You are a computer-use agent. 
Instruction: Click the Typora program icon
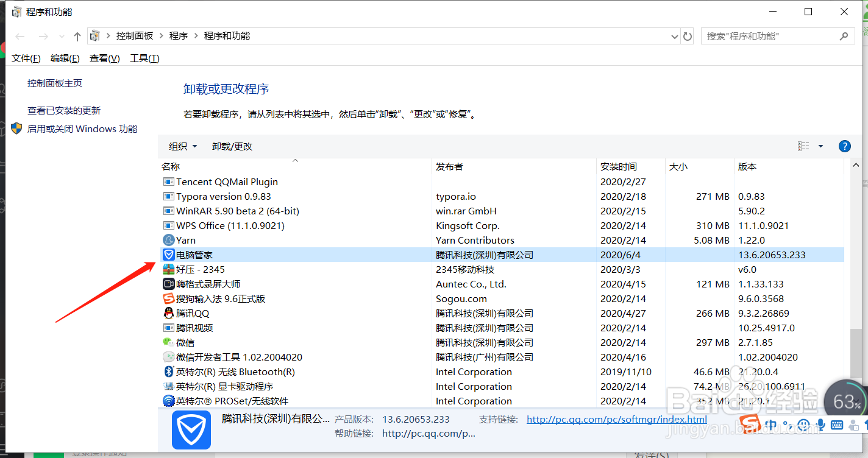pos(169,197)
